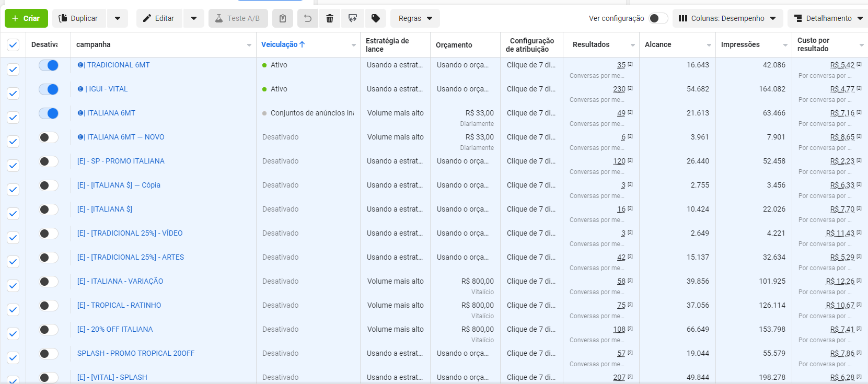868x384 pixels.
Task: Click the undo arrow icon
Action: (308, 18)
